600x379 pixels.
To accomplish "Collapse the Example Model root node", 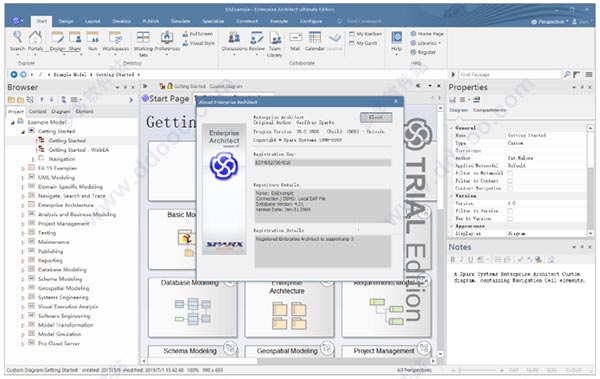I will click(x=13, y=122).
